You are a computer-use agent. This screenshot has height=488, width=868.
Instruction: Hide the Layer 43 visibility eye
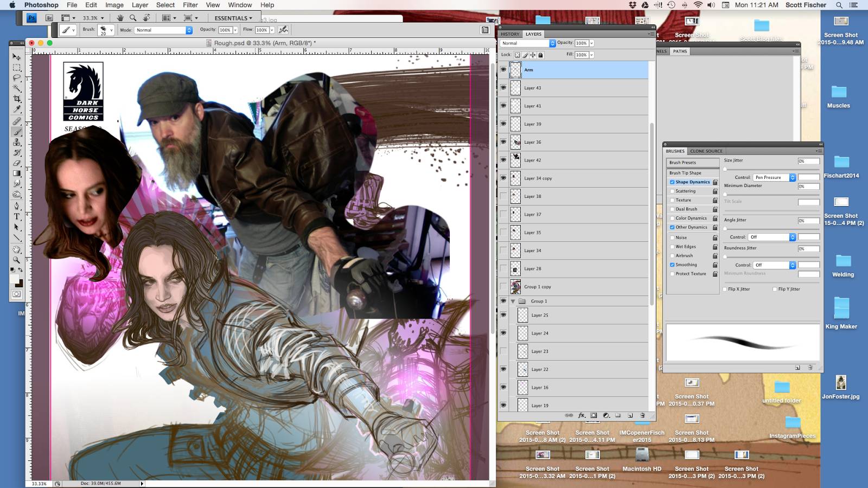pyautogui.click(x=503, y=88)
